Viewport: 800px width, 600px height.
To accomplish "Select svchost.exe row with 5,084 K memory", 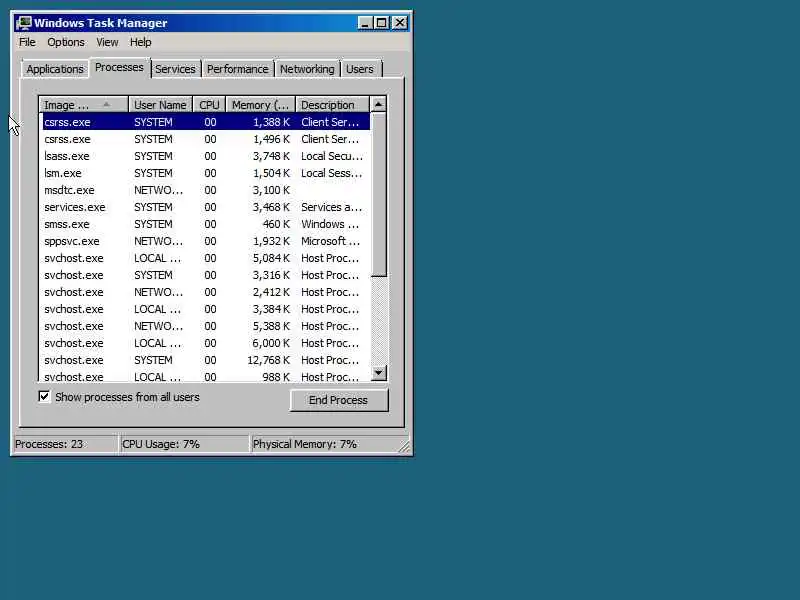I will pos(206,258).
